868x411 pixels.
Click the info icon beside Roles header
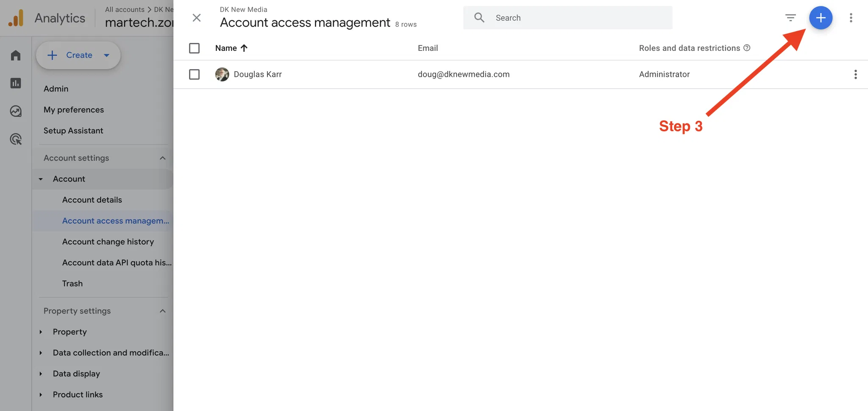coord(747,48)
